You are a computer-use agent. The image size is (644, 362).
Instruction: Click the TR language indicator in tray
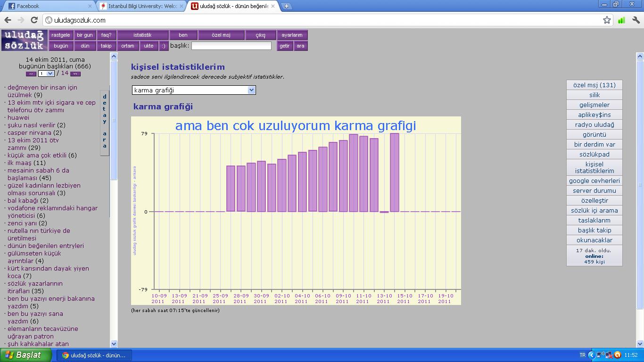pyautogui.click(x=582, y=355)
